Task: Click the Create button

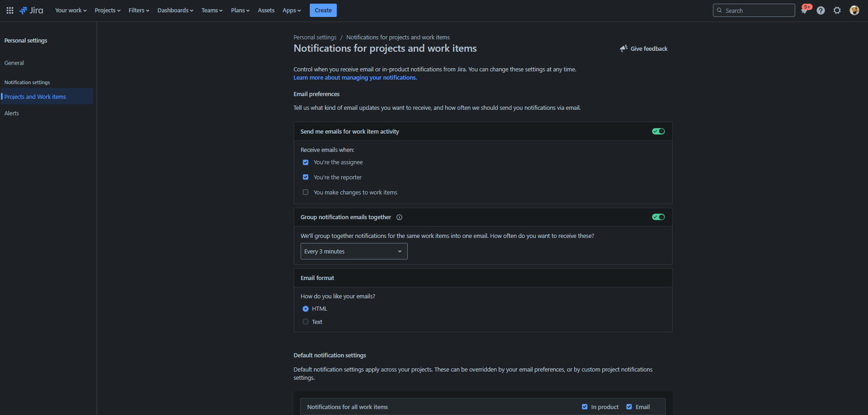Action: [323, 11]
